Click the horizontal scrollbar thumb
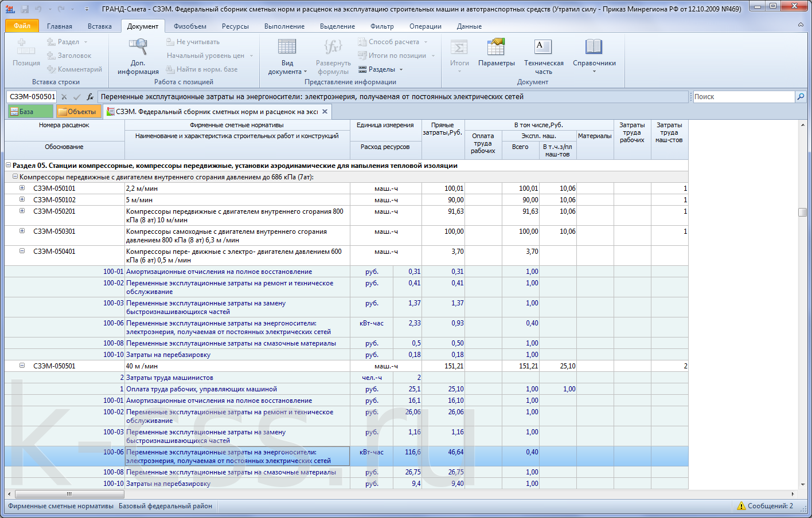 click(69, 494)
